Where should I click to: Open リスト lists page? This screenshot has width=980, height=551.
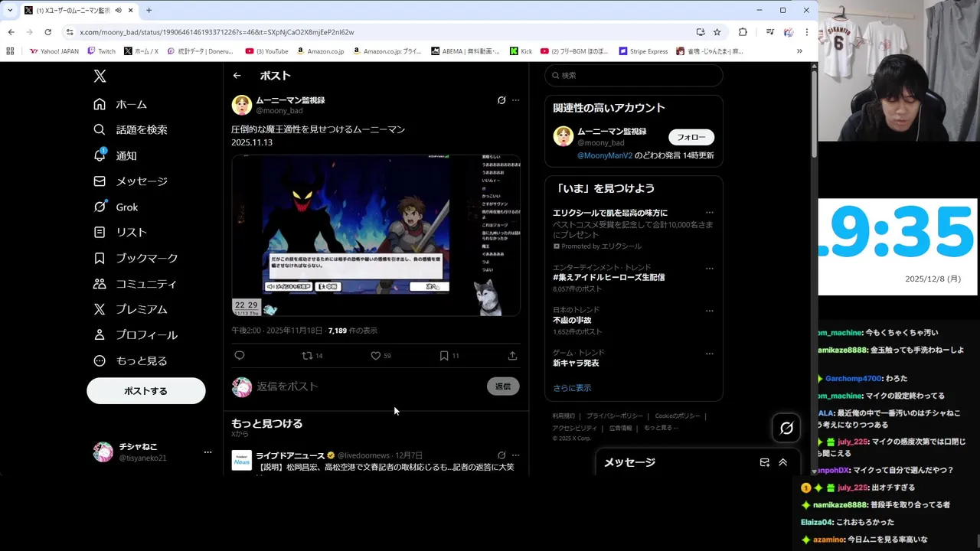click(x=121, y=232)
